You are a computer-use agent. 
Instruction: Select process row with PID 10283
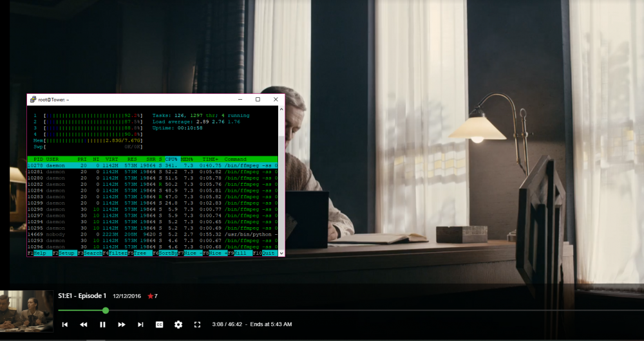coord(153,197)
